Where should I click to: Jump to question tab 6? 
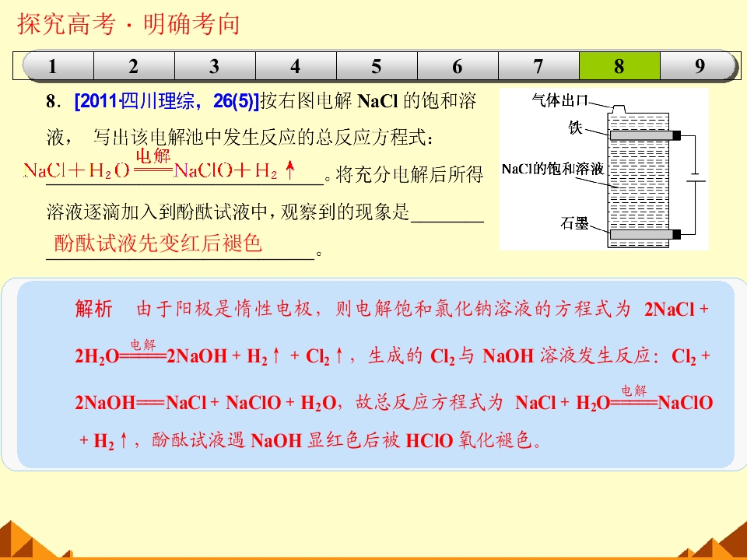click(x=458, y=65)
